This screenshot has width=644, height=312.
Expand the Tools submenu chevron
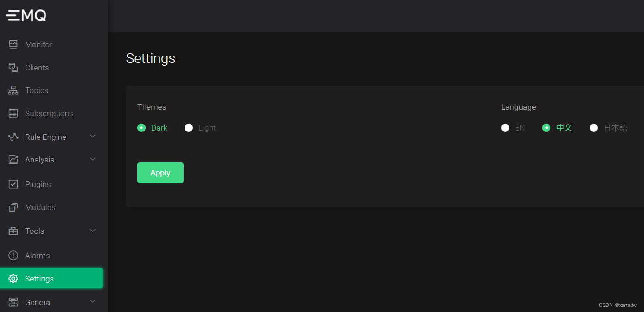tap(93, 231)
